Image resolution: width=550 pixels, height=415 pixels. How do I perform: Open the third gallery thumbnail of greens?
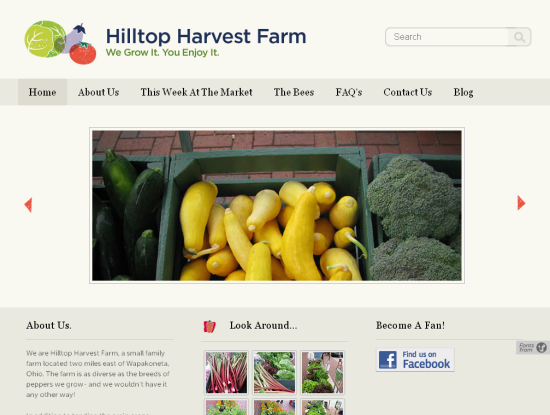322,373
